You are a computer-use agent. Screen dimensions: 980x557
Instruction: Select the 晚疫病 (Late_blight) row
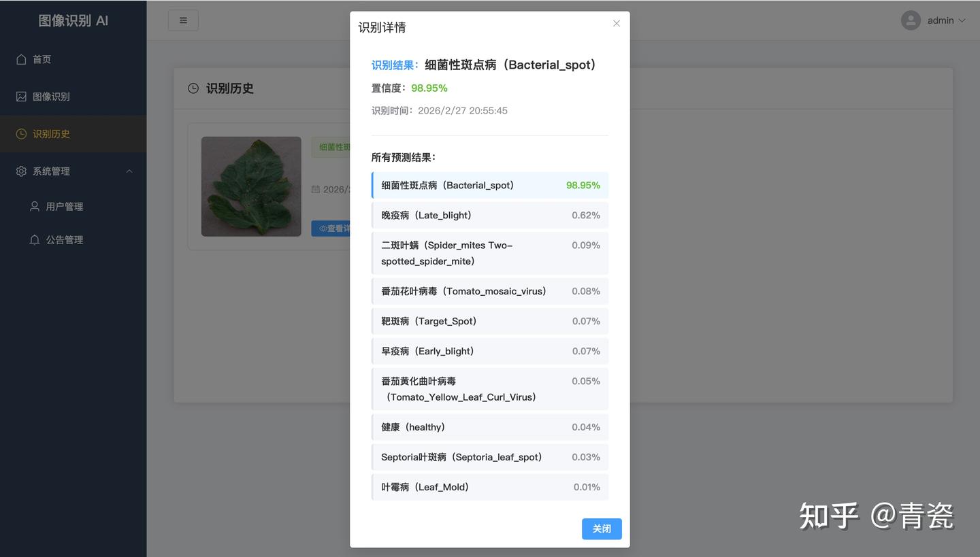pyautogui.click(x=490, y=215)
